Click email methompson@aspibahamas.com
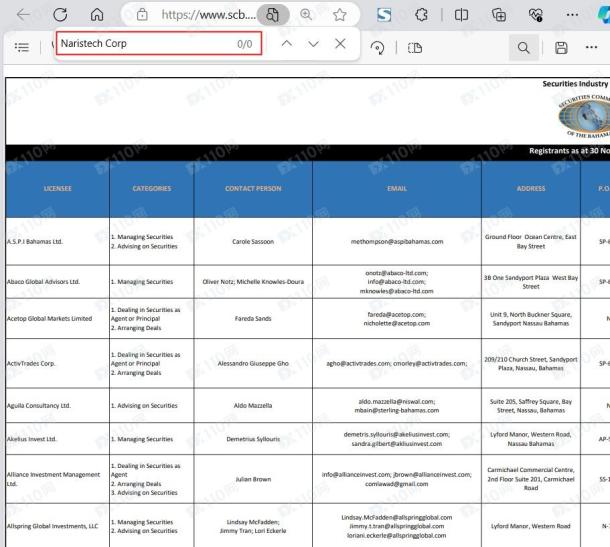Image resolution: width=610 pixels, height=547 pixels. pos(397,242)
